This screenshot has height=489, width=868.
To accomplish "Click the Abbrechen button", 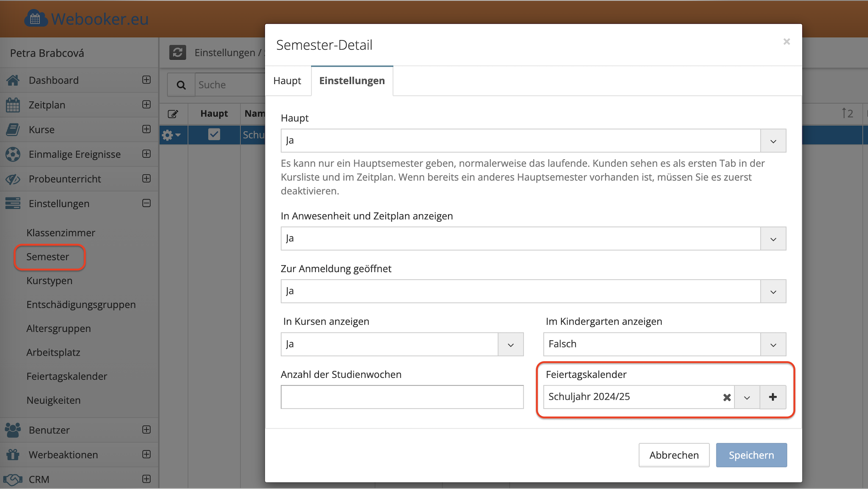I will tap(674, 455).
